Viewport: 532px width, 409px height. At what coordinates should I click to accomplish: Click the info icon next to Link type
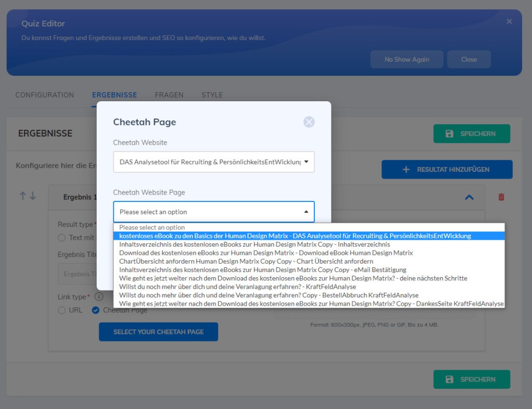tap(99, 297)
